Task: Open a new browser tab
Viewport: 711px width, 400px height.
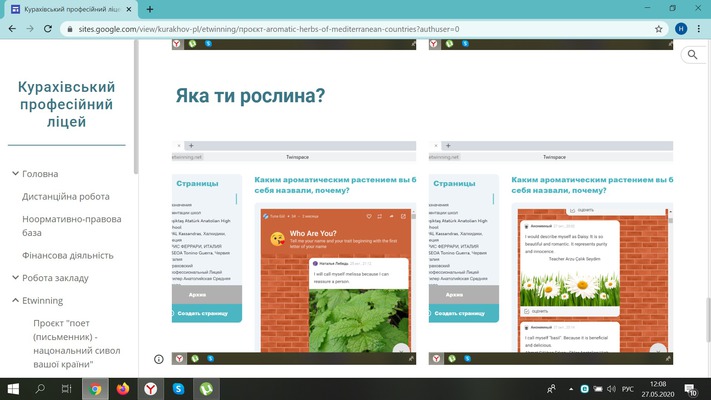Action: pos(149,9)
